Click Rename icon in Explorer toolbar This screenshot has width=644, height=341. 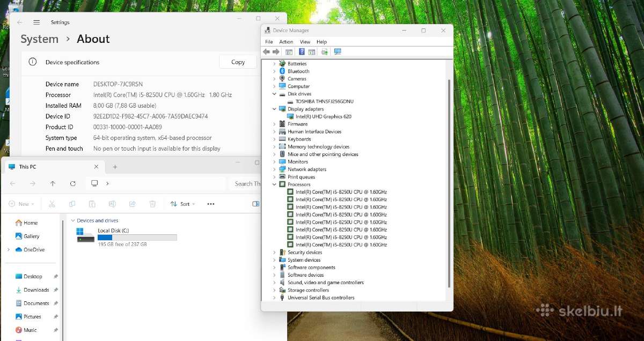click(x=112, y=204)
